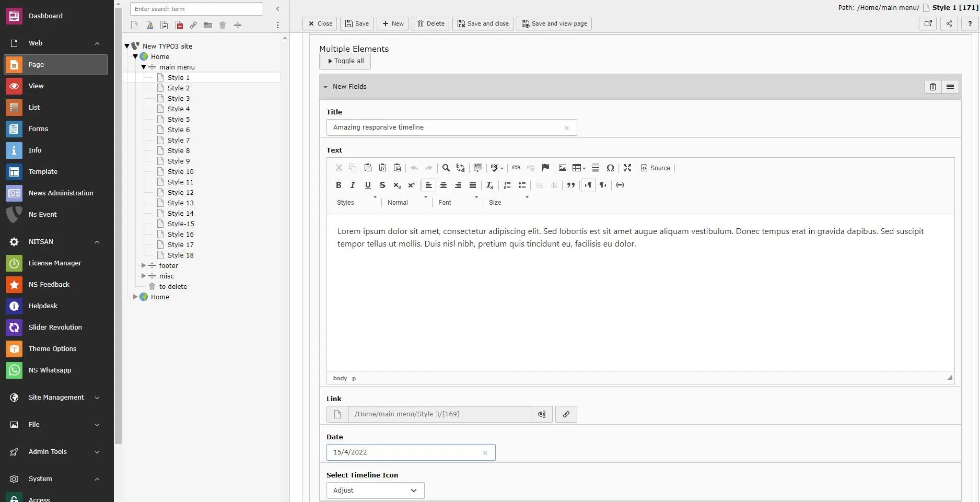Toggle italic formatting in the editor

pos(353,185)
